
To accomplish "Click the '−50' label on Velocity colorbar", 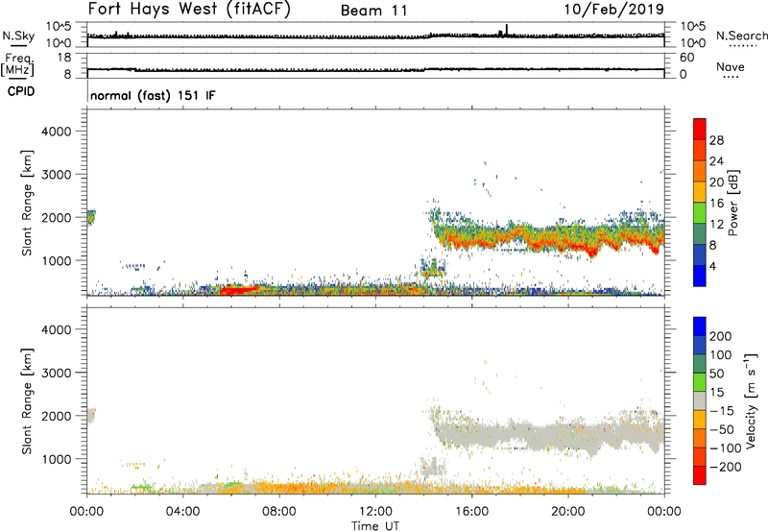I will point(722,429).
